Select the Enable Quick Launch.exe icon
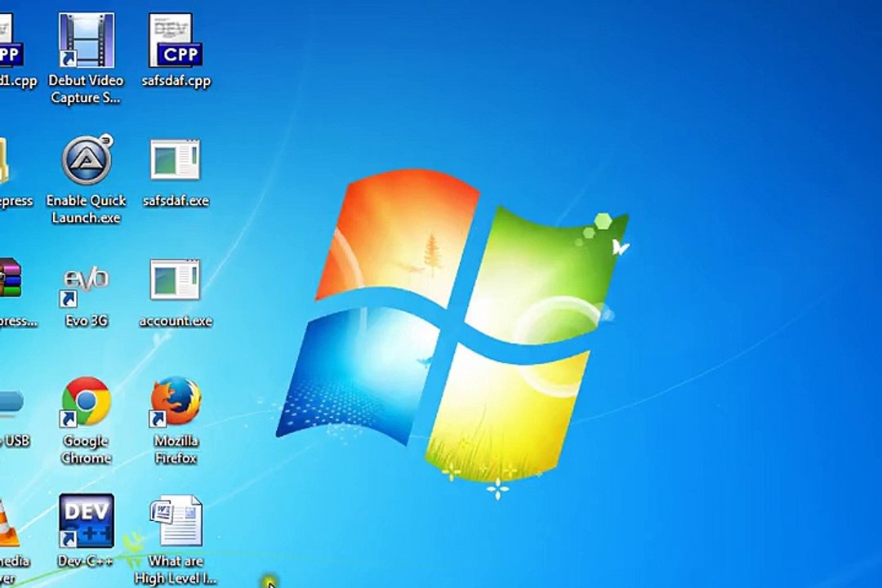 [86, 161]
